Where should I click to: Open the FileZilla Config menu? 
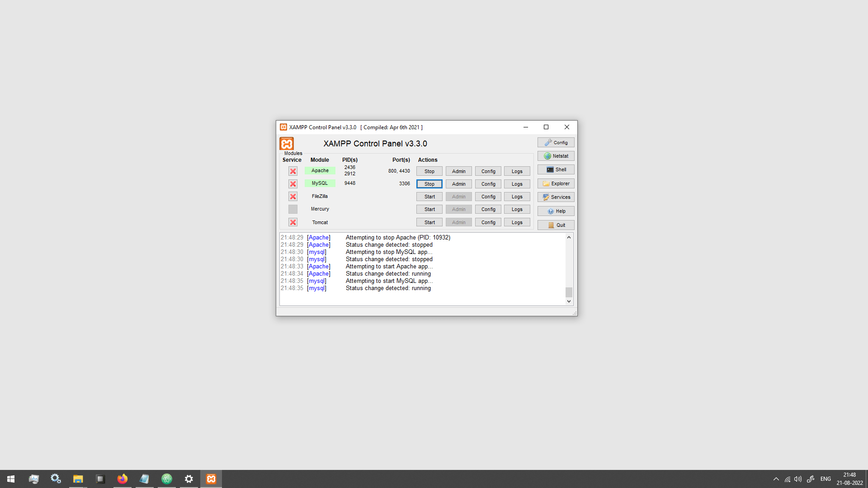point(488,197)
